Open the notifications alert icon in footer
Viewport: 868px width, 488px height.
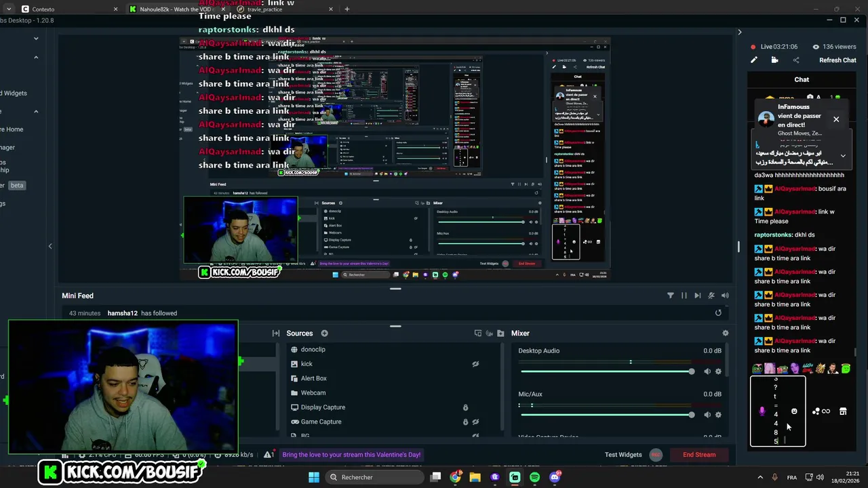click(x=269, y=455)
